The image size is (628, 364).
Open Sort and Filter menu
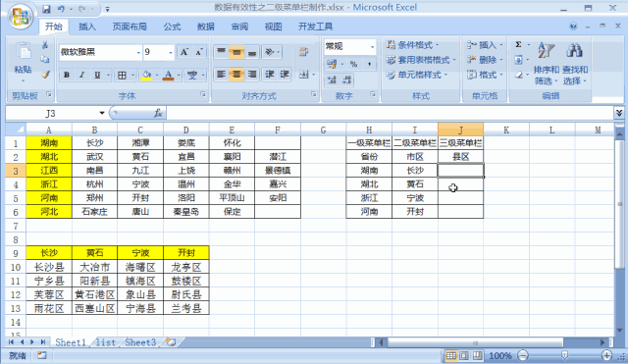[546, 63]
